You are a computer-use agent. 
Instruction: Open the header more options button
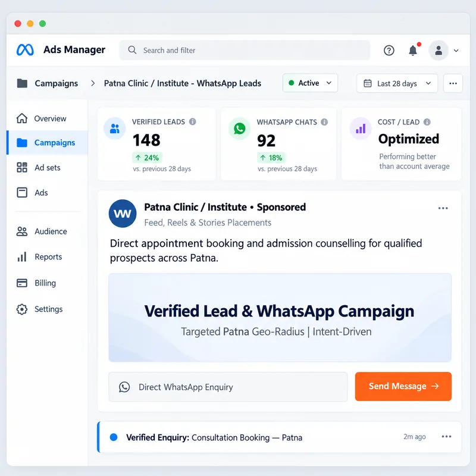(453, 83)
